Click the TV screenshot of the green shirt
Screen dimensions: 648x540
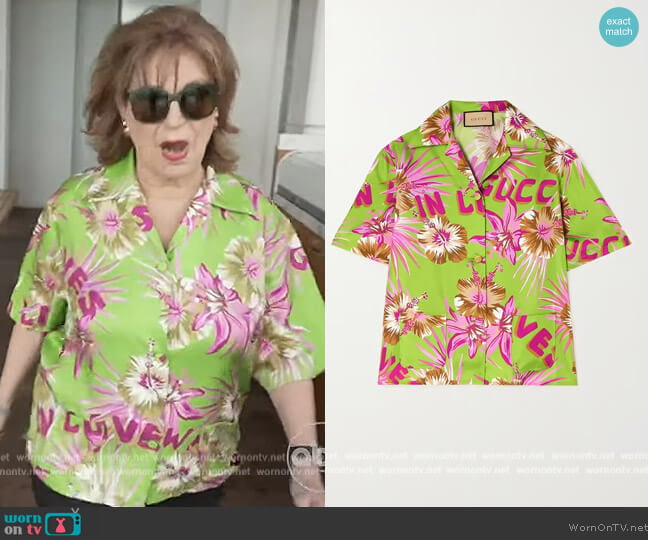point(162,253)
